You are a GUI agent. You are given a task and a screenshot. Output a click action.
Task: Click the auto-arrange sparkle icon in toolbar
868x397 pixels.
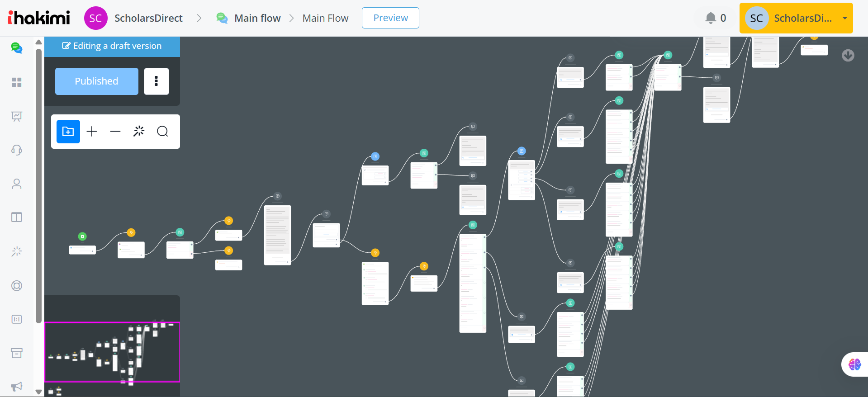(x=139, y=132)
